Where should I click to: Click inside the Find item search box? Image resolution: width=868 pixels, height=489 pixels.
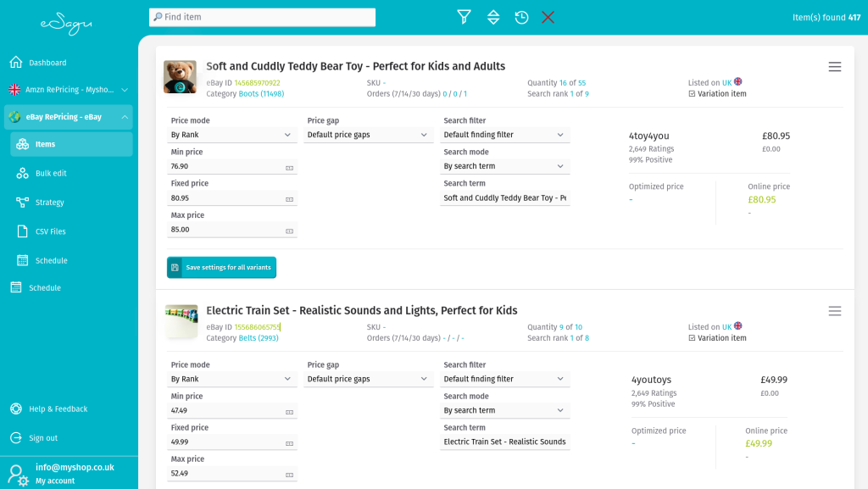coord(261,17)
